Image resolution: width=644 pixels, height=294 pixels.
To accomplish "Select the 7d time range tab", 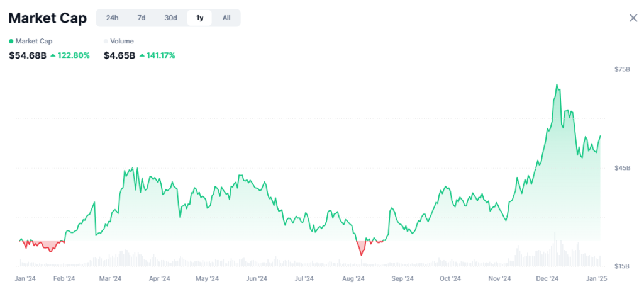I will pyautogui.click(x=142, y=18).
